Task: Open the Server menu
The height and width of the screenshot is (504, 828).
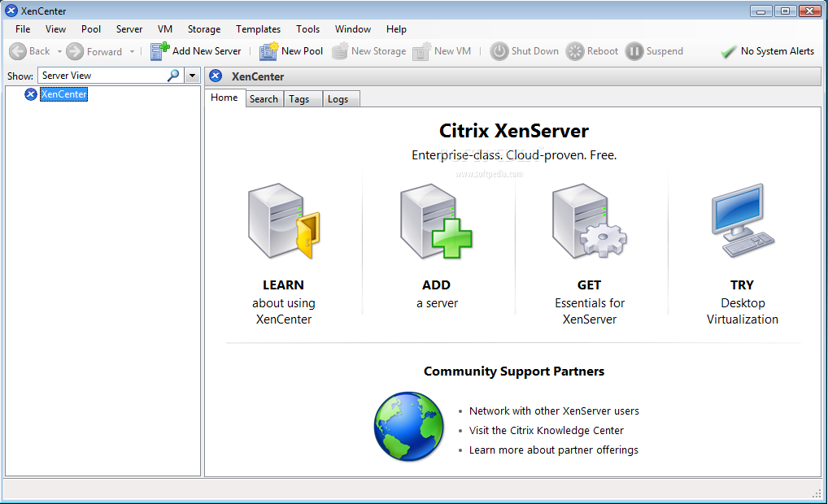Action: click(x=129, y=29)
